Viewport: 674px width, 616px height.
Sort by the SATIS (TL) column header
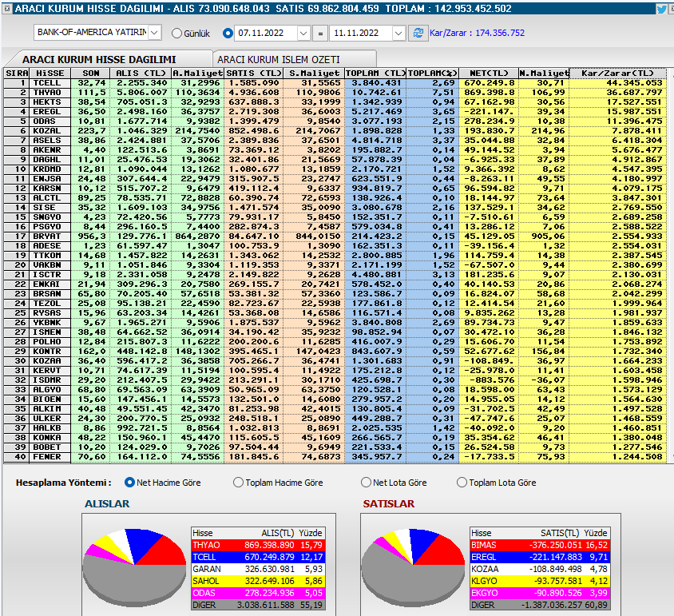[x=254, y=74]
